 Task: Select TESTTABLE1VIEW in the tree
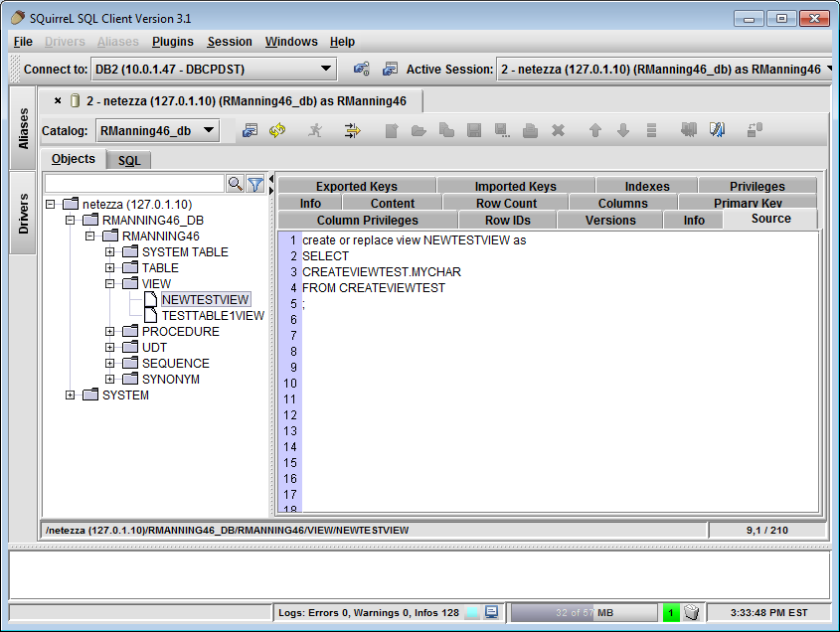coord(213,316)
